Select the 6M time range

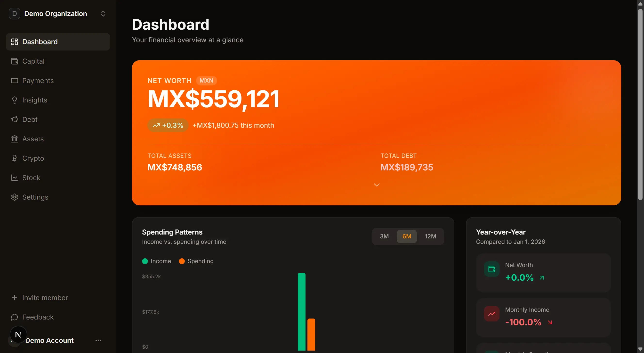click(406, 236)
